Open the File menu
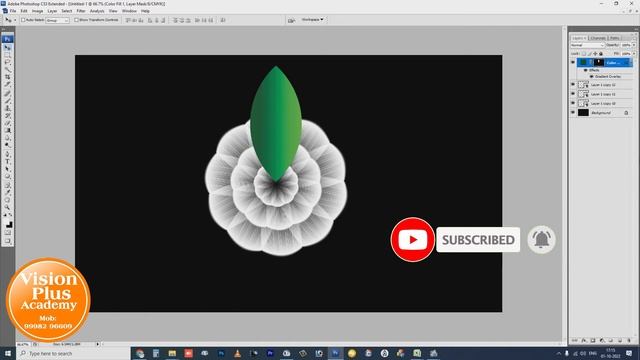This screenshot has height=360, width=640. click(x=13, y=11)
